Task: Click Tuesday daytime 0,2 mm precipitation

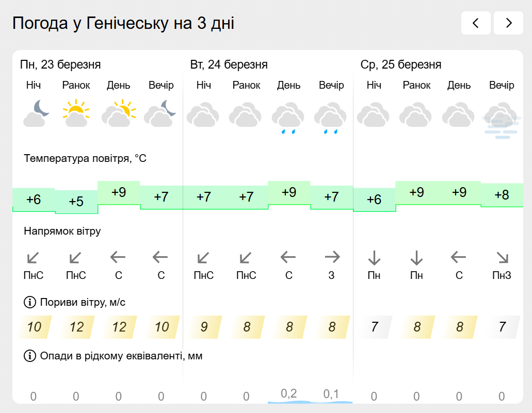Action: [x=289, y=394]
